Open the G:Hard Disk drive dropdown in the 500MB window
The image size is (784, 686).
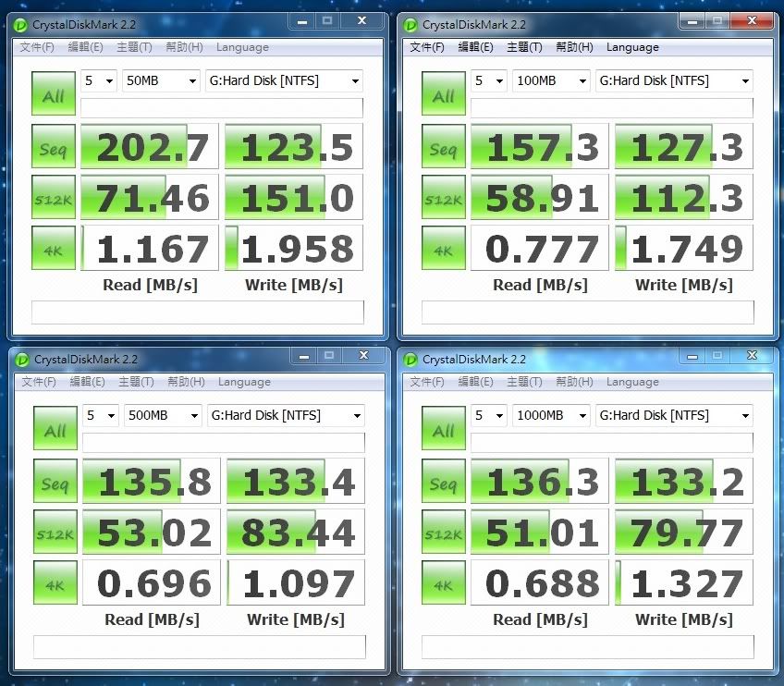tap(286, 415)
